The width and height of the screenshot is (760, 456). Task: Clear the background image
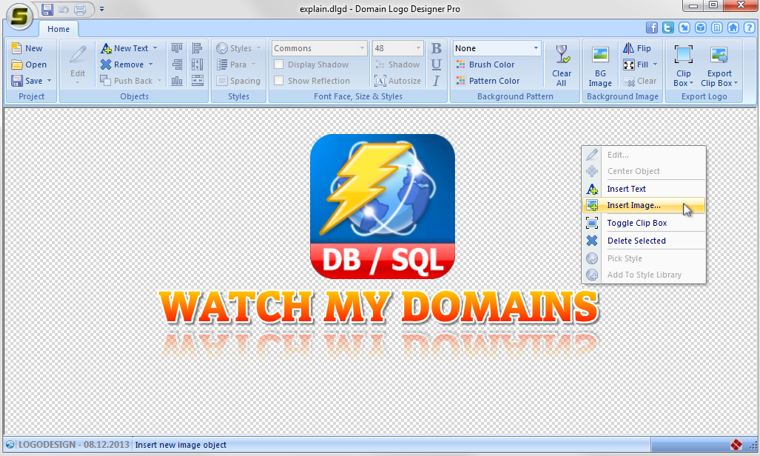pos(640,80)
